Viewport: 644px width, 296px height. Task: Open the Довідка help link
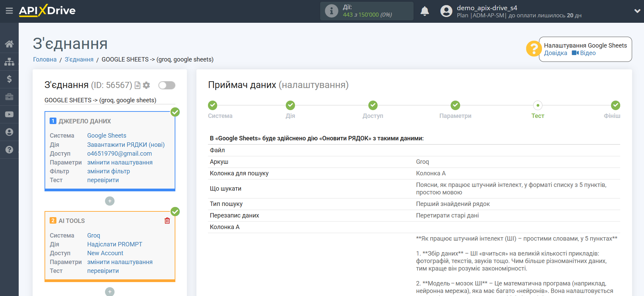click(x=555, y=53)
